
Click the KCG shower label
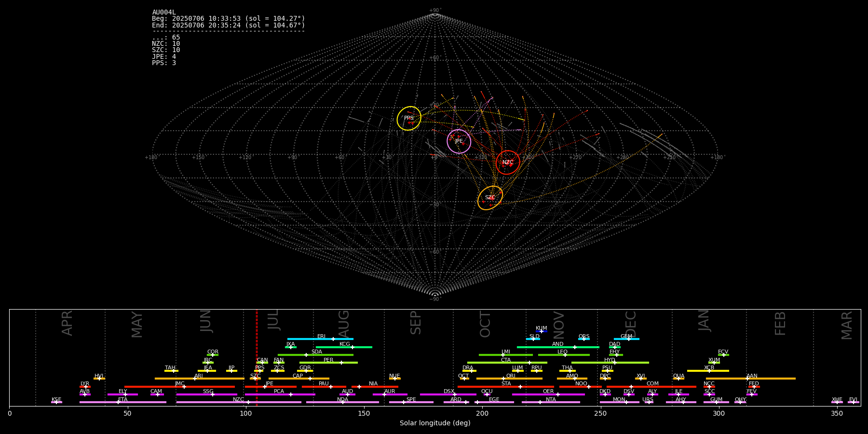345,344
